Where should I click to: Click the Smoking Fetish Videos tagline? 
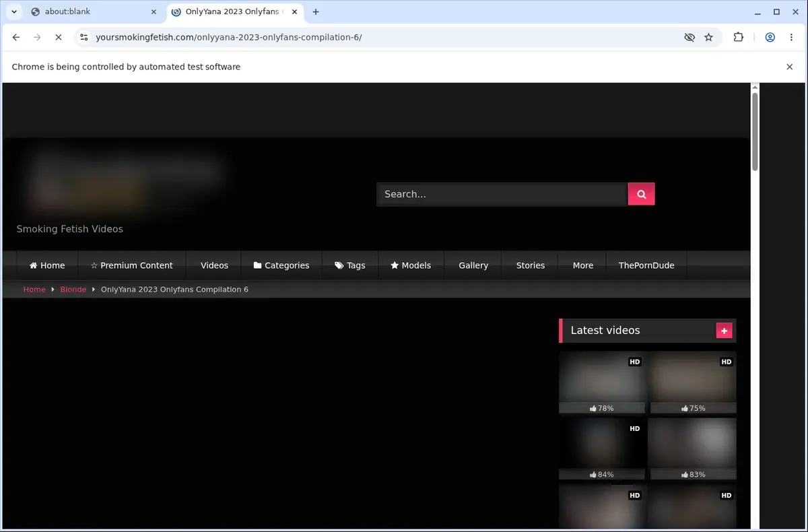pos(70,229)
